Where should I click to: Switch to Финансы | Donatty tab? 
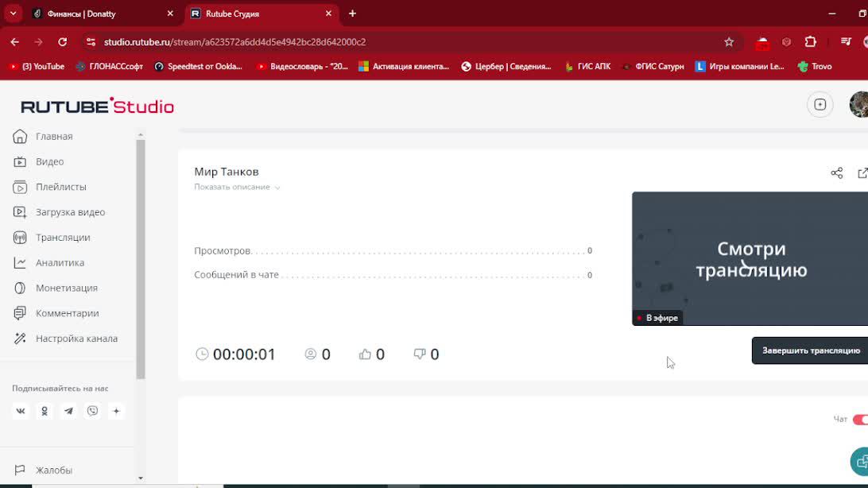click(x=103, y=14)
